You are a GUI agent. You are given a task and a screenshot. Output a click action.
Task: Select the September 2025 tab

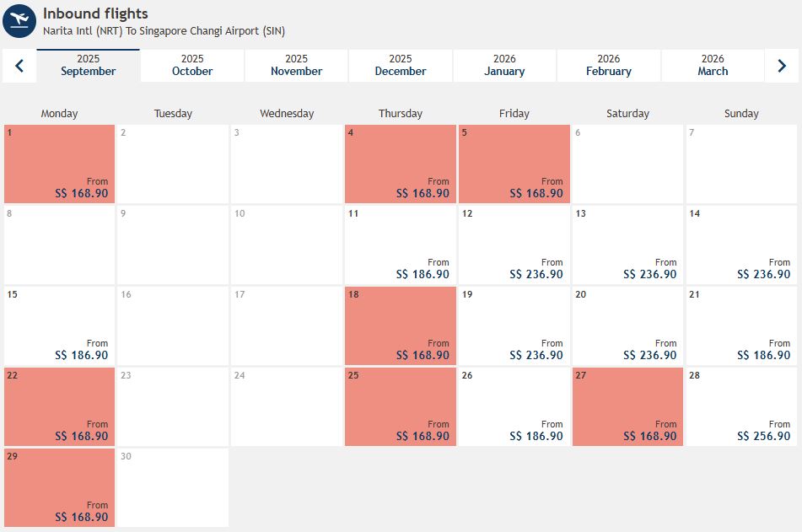[89, 66]
